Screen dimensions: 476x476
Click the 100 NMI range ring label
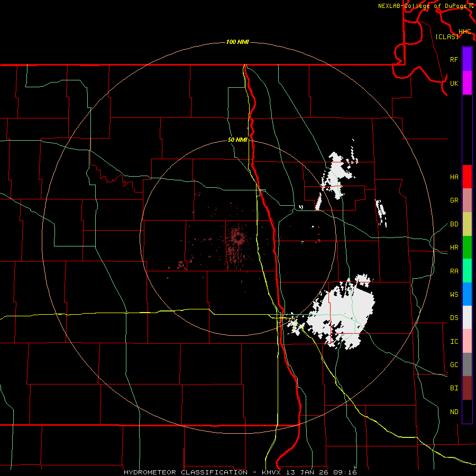coord(237,42)
